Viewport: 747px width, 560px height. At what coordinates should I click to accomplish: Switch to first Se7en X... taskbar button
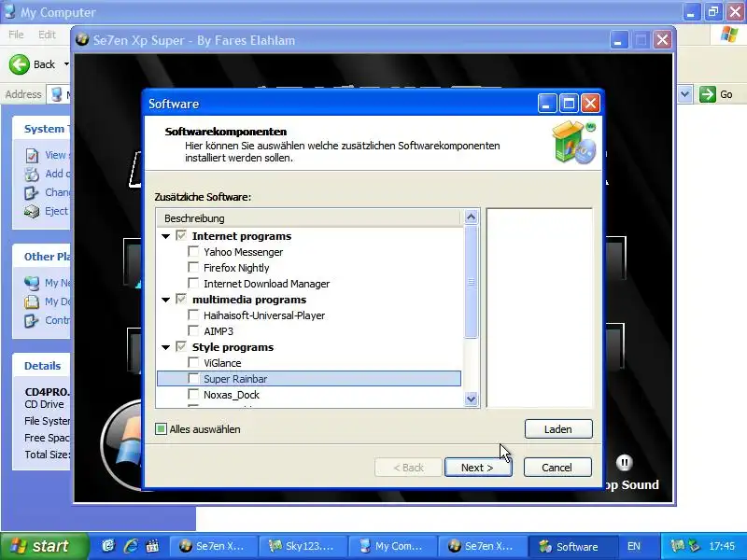[213, 546]
